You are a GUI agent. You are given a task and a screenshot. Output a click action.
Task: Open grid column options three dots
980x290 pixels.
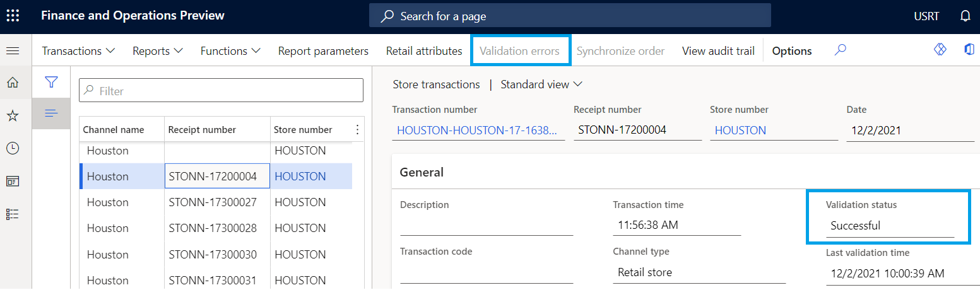tap(357, 129)
